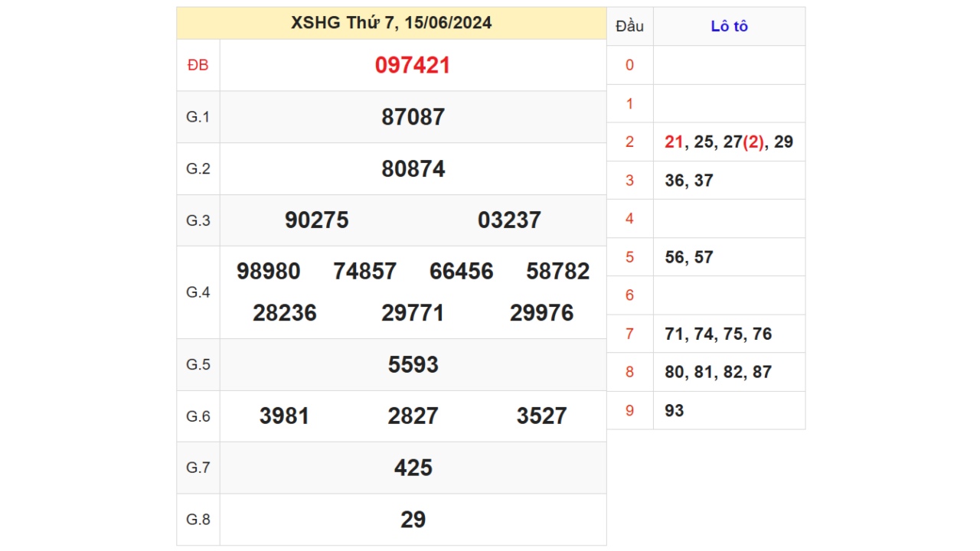Click the lô tô value 93
This screenshot has width=980, height=551.
(675, 411)
